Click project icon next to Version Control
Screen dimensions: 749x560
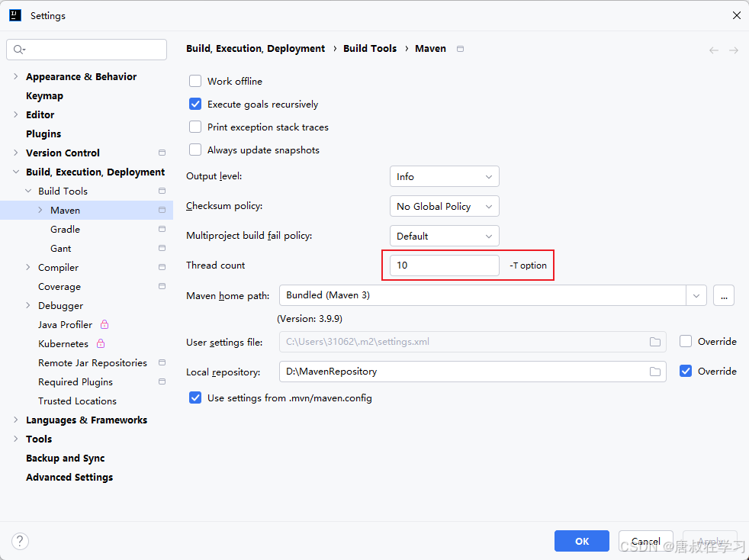pyautogui.click(x=162, y=153)
